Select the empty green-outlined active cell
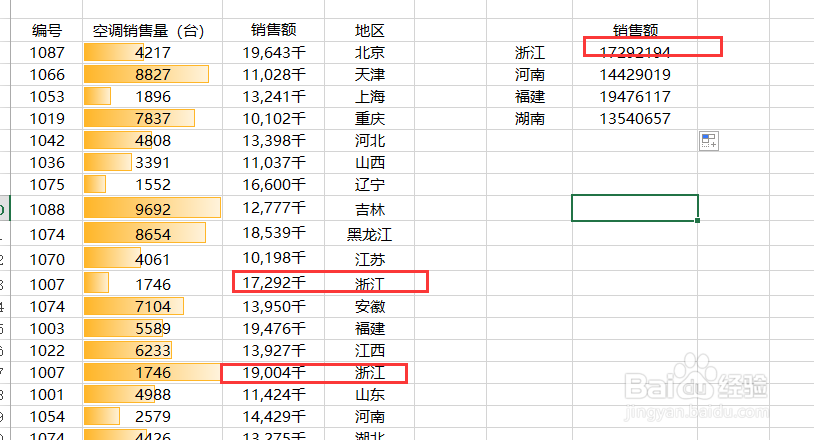 click(x=635, y=208)
